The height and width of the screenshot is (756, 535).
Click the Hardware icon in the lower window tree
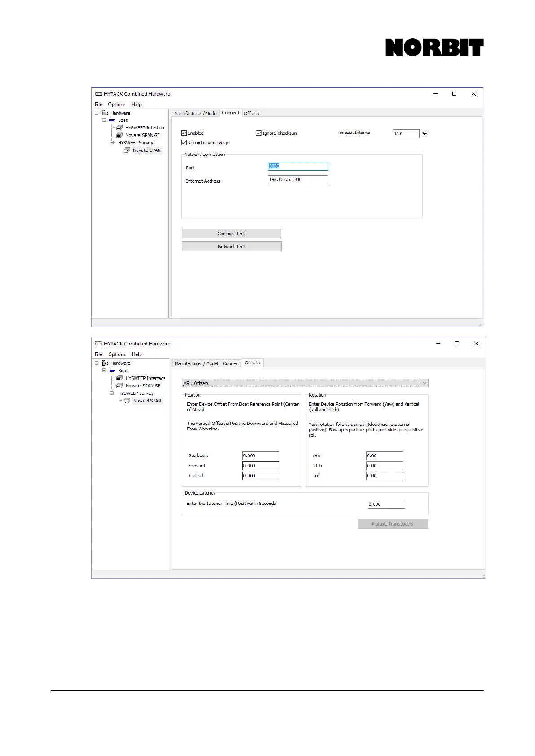coord(105,363)
